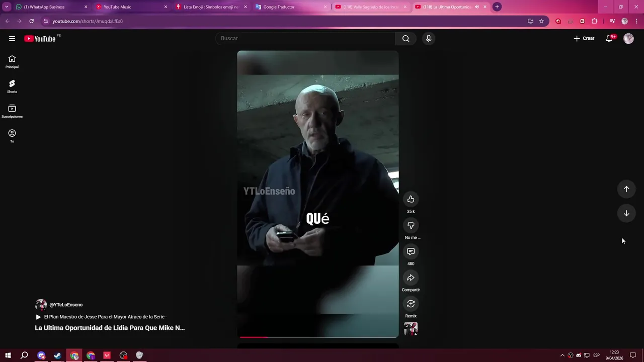Open the YouTube guide hamburger menu
Screen dimensions: 644x362
[12, 39]
